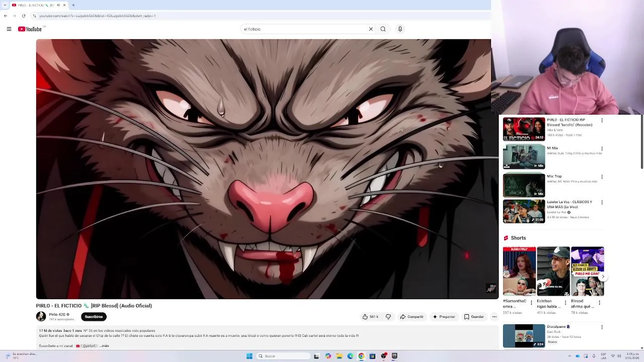Show next Shorts with the right chevron
This screenshot has width=644, height=362.
(x=603, y=277)
